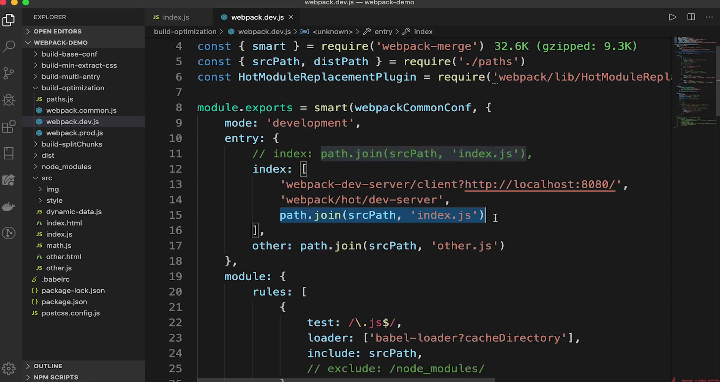Click the index breadcrumb segment
The height and width of the screenshot is (382, 720).
click(423, 32)
